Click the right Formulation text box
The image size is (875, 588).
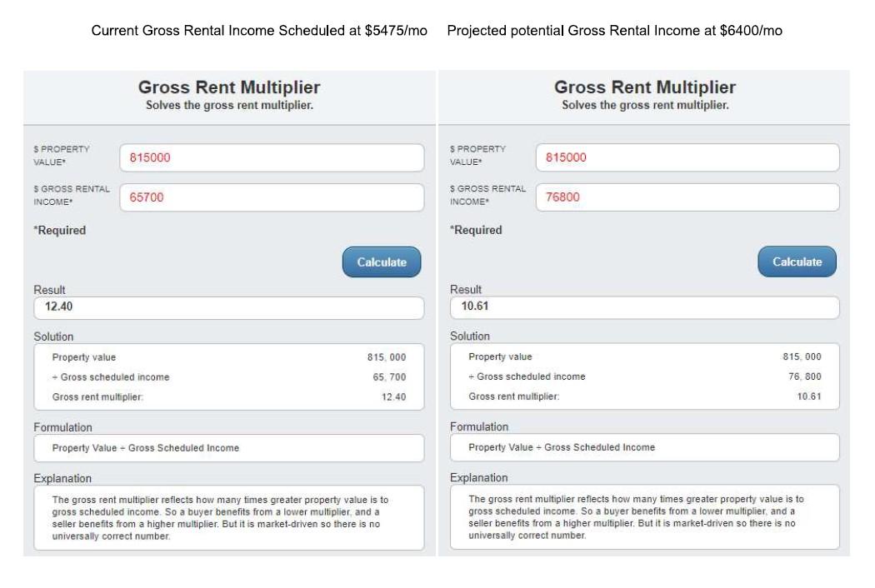[644, 447]
